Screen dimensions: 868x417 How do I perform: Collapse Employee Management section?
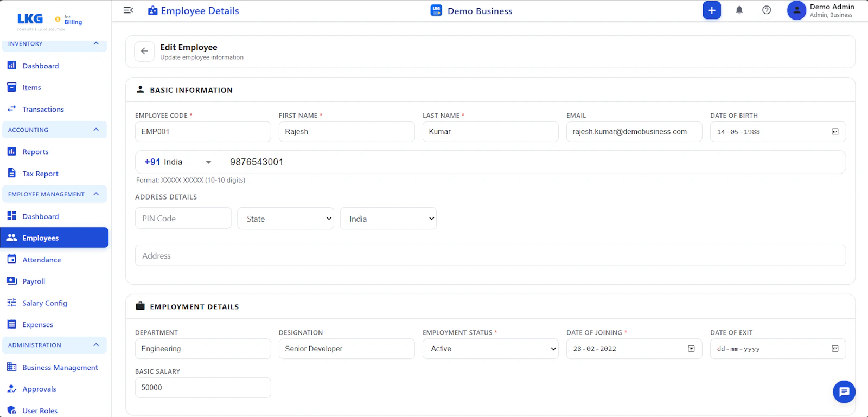[96, 194]
